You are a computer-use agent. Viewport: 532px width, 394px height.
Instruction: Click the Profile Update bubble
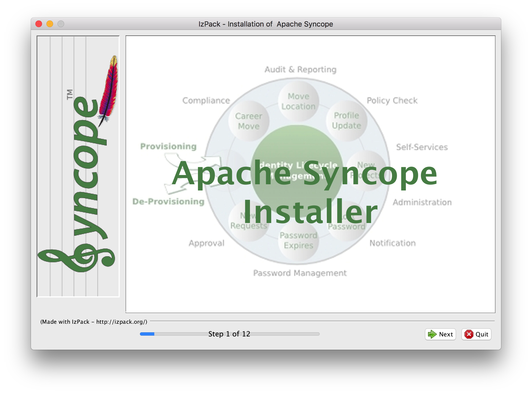[346, 120]
